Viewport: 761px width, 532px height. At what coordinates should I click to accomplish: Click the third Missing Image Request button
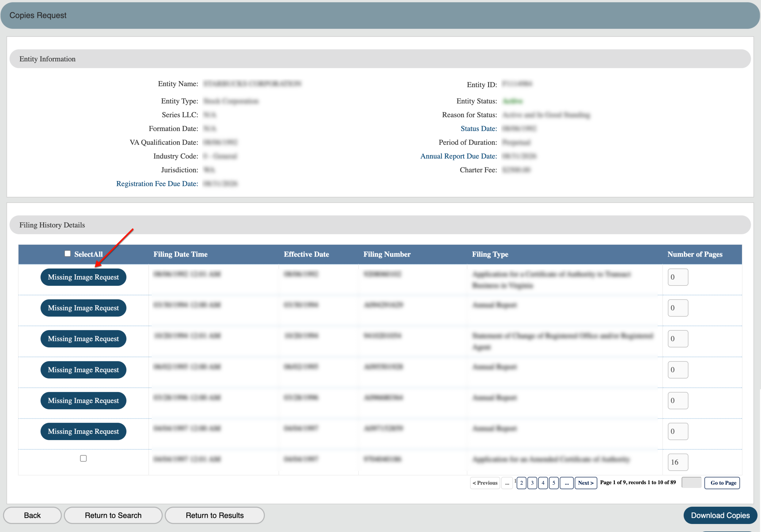pos(83,339)
